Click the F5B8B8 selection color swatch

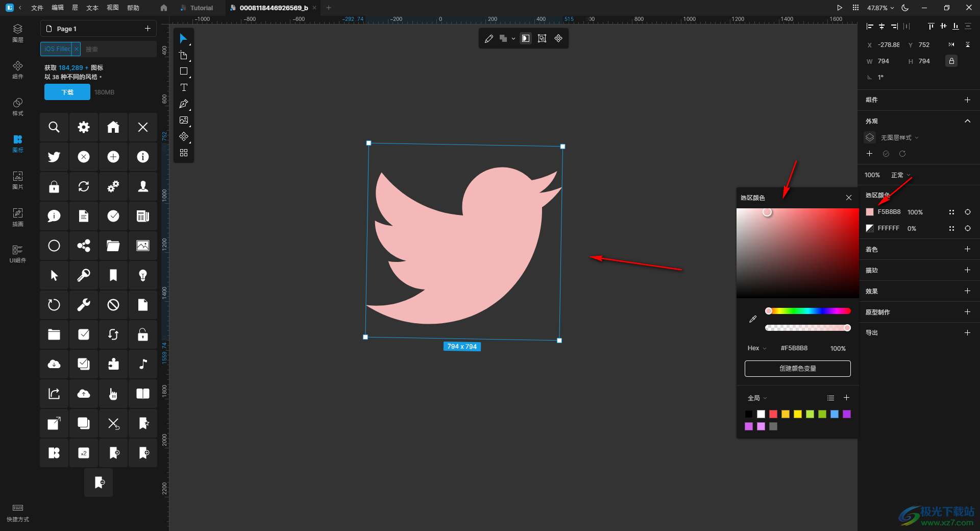870,212
